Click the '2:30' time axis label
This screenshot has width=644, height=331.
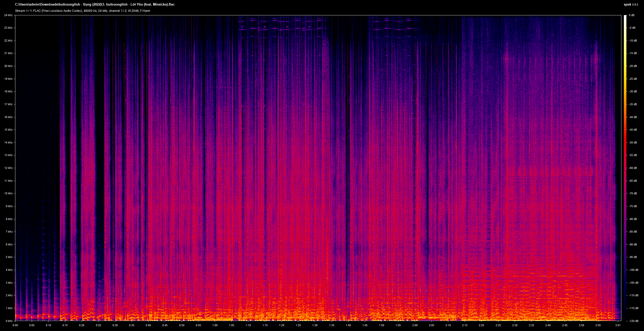(x=515, y=325)
